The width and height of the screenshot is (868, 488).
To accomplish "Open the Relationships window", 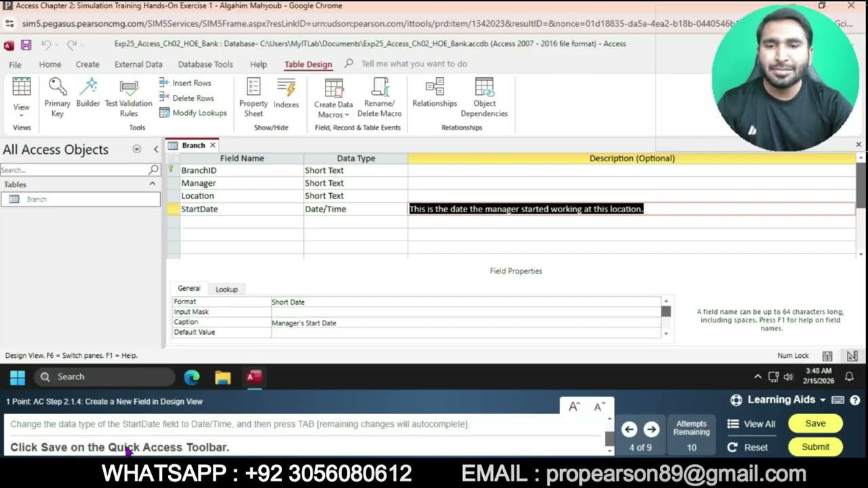I will point(435,93).
